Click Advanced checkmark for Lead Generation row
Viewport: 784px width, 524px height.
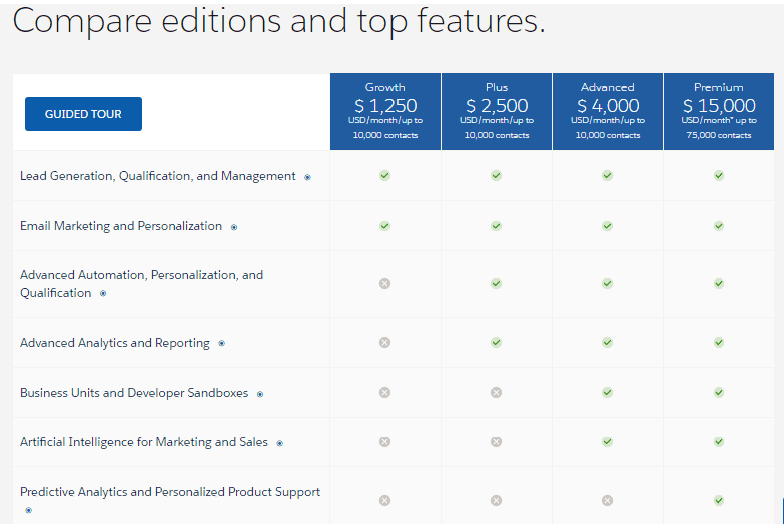[608, 176]
